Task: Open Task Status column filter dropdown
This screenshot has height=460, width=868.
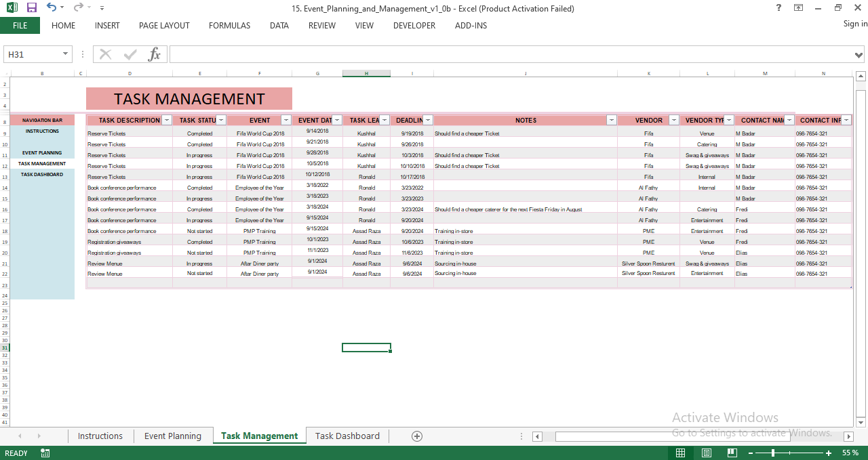Action: 221,120
